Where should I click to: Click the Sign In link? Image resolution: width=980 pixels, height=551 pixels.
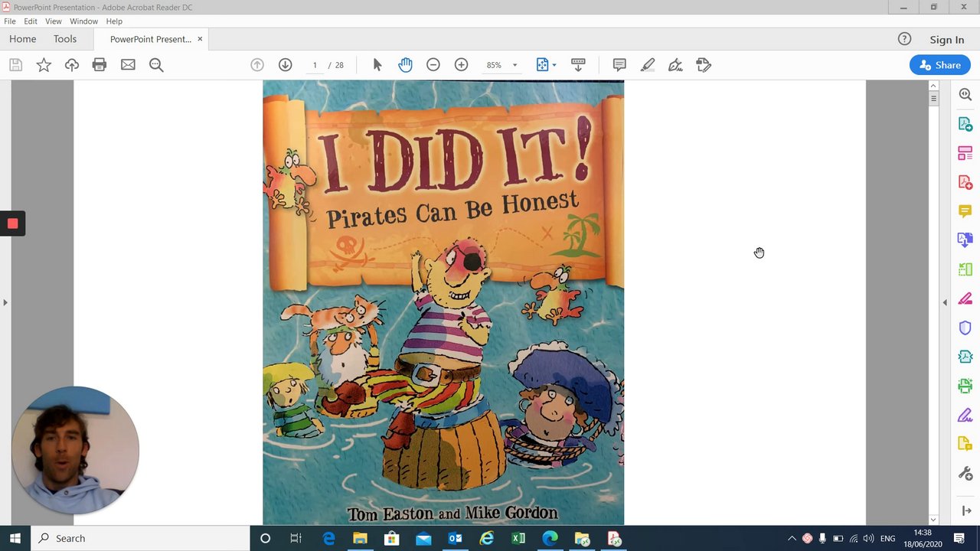click(947, 40)
